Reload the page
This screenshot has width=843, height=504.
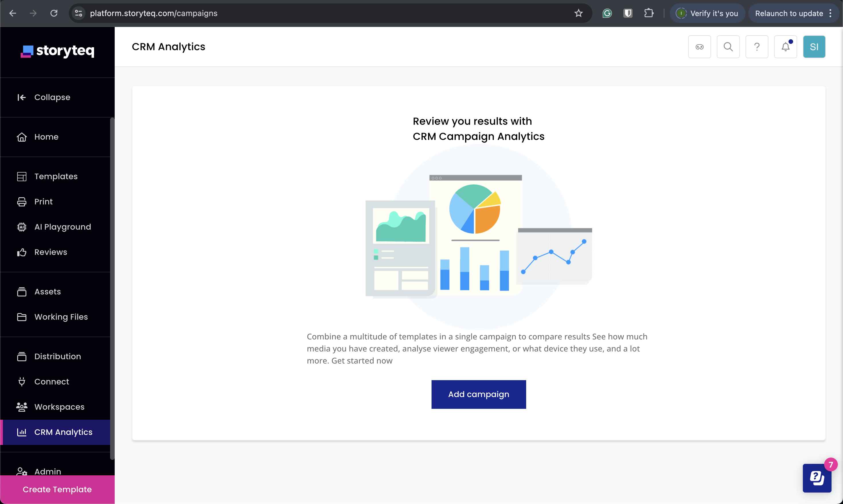pyautogui.click(x=54, y=13)
